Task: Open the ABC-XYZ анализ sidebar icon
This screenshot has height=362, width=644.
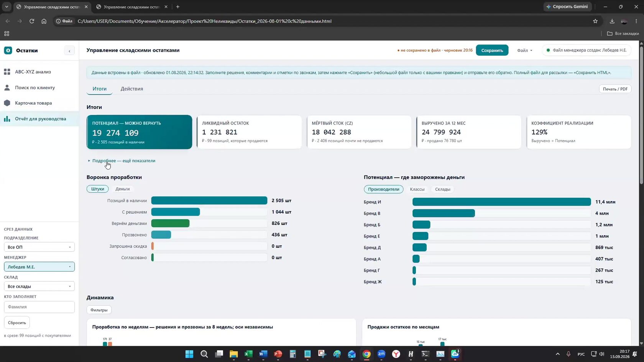Action: click(x=7, y=72)
